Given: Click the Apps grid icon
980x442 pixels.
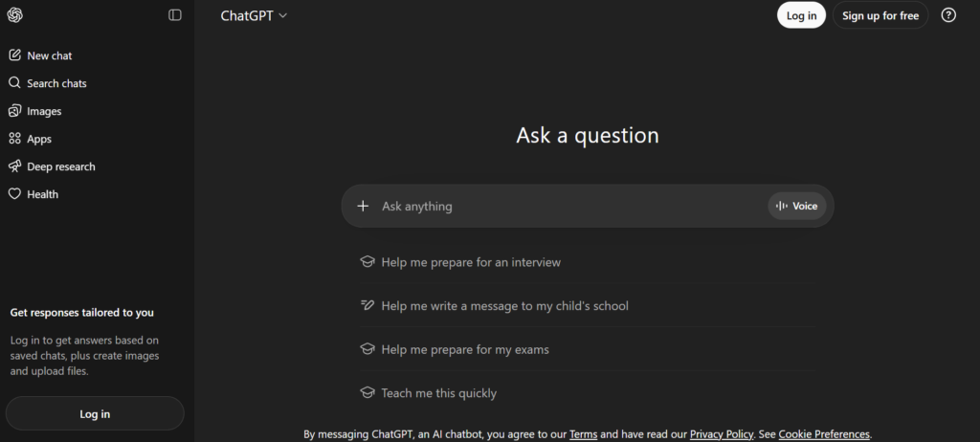Looking at the screenshot, I should (x=14, y=139).
